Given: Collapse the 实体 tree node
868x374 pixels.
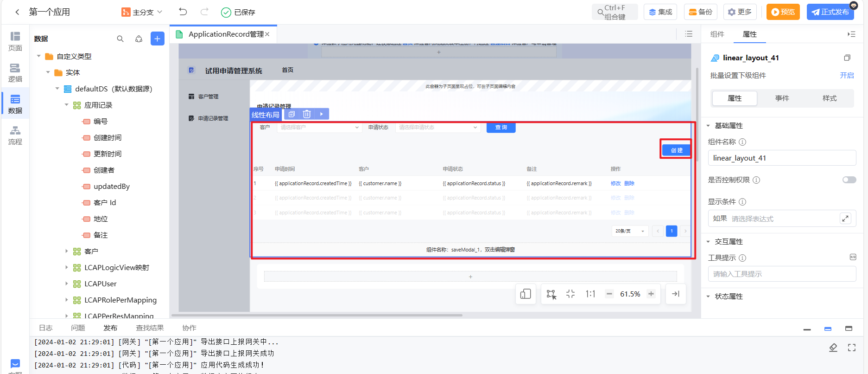Looking at the screenshot, I should 48,72.
